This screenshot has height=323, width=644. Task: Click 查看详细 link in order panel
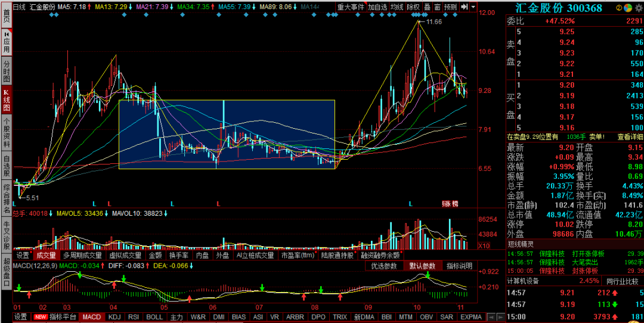[630, 136]
